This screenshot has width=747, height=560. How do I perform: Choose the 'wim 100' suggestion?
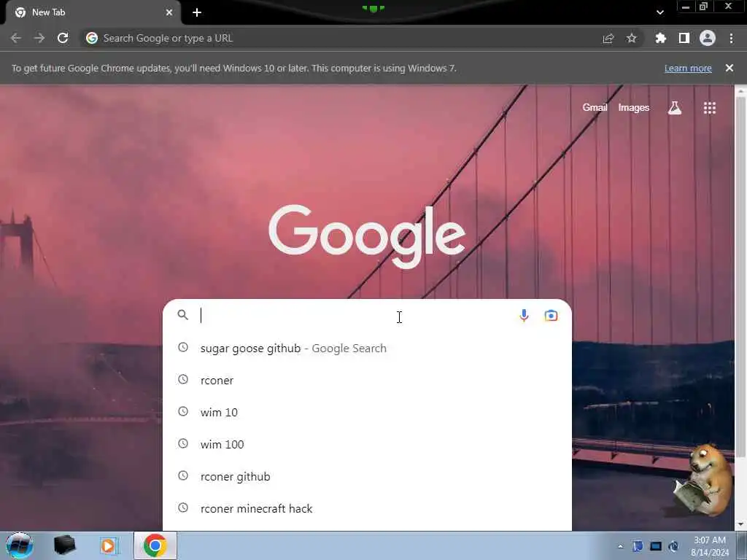(367, 444)
